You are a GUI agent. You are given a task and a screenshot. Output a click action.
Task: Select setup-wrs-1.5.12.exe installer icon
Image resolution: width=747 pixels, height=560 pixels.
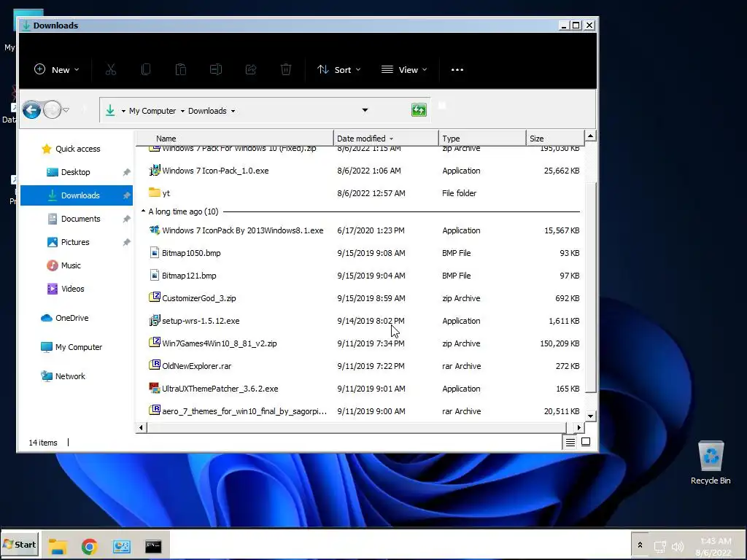click(x=155, y=320)
